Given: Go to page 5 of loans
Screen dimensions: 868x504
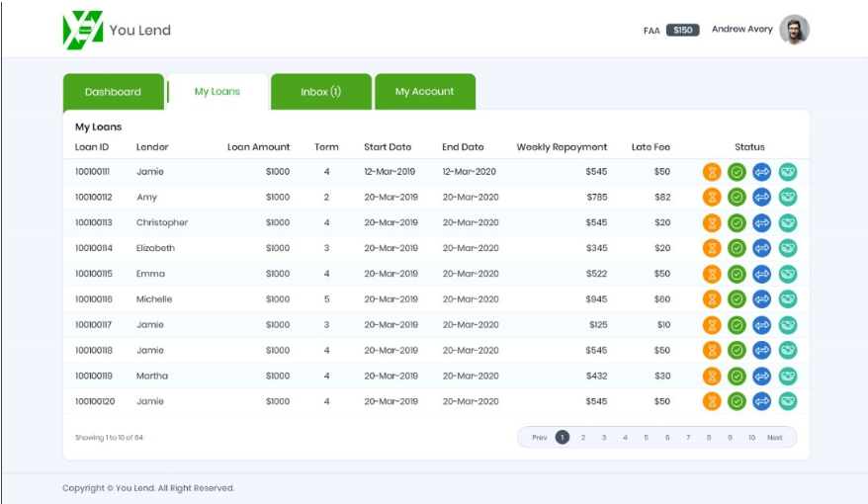Looking at the screenshot, I should (x=647, y=438).
